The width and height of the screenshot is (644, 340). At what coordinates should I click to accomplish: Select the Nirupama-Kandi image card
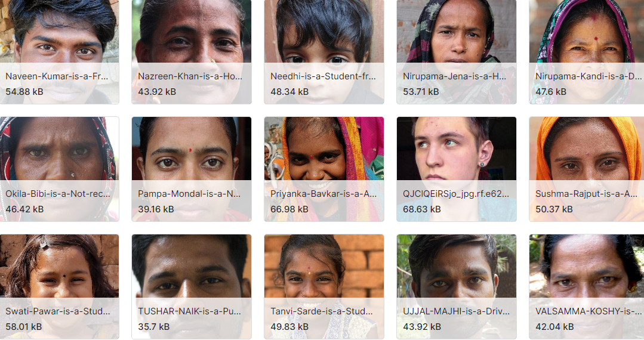(x=587, y=52)
